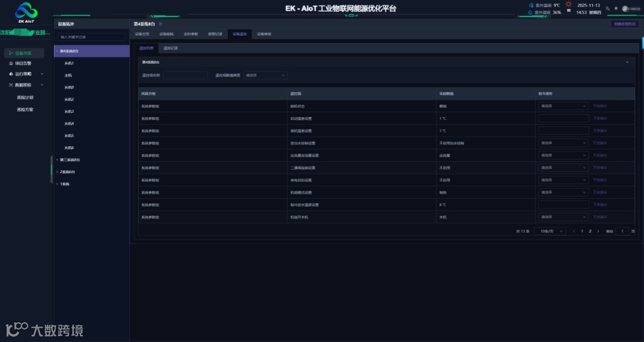Click the language translate icon in header
The height and width of the screenshot is (342, 644).
coord(608,8)
